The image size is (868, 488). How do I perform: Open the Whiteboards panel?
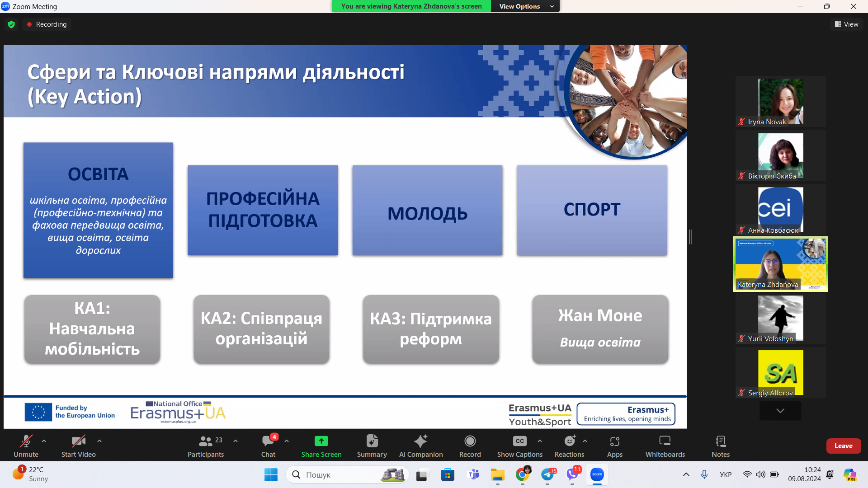click(664, 445)
